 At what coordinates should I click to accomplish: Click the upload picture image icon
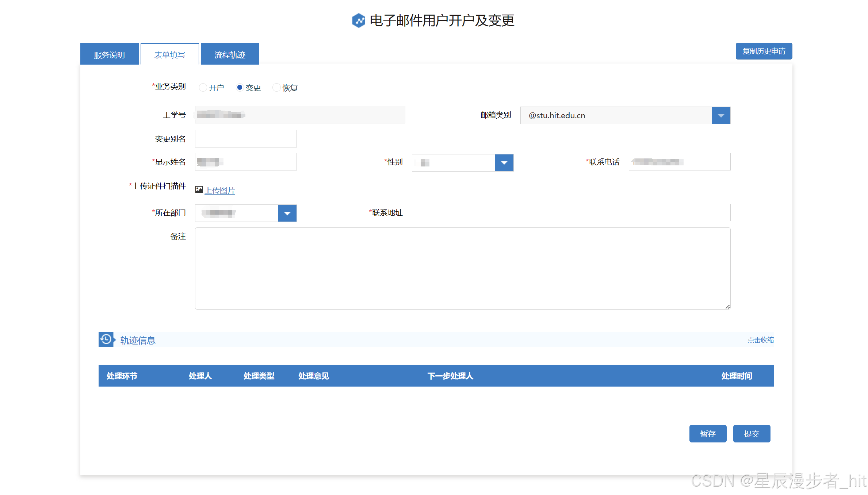199,190
